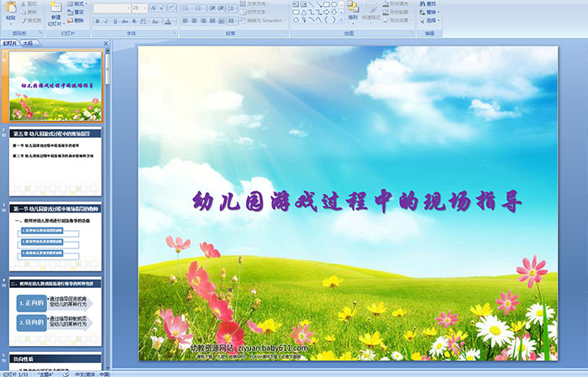This screenshot has width=588, height=377.
Task: Open the font group dialog launcher
Action: click(x=175, y=34)
